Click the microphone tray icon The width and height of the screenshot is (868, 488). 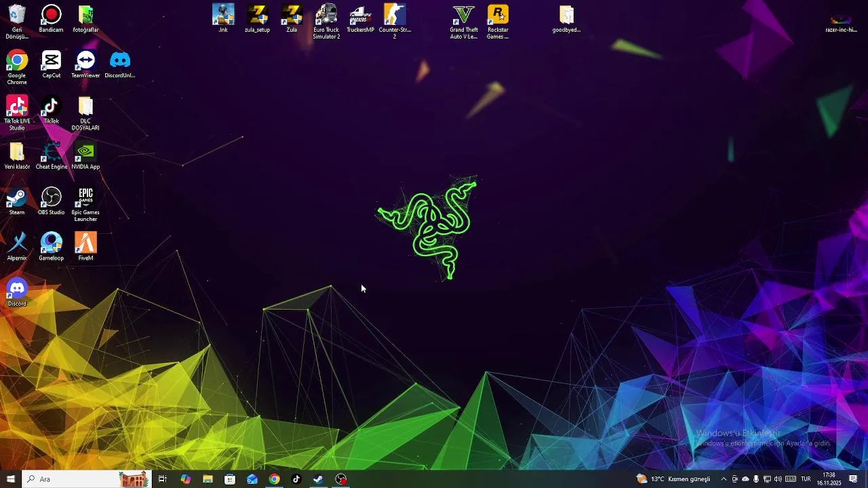[x=756, y=479]
